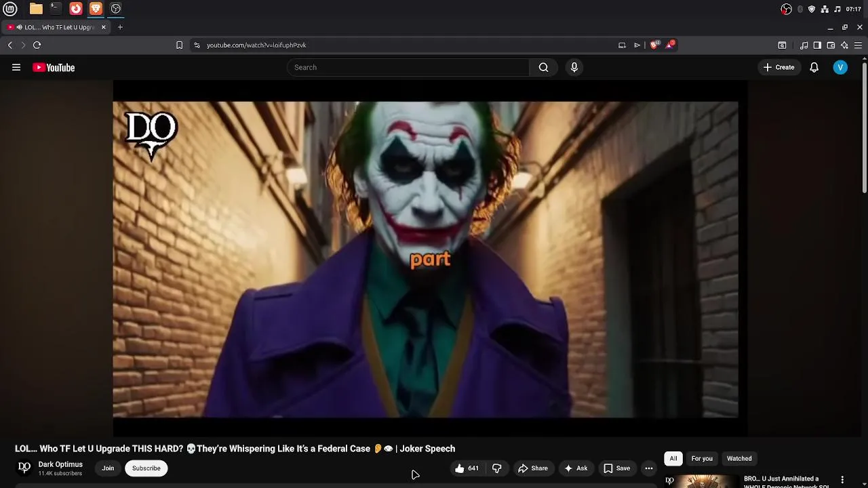
Task: Click the 07:17 clock in the panel
Action: click(x=854, y=9)
